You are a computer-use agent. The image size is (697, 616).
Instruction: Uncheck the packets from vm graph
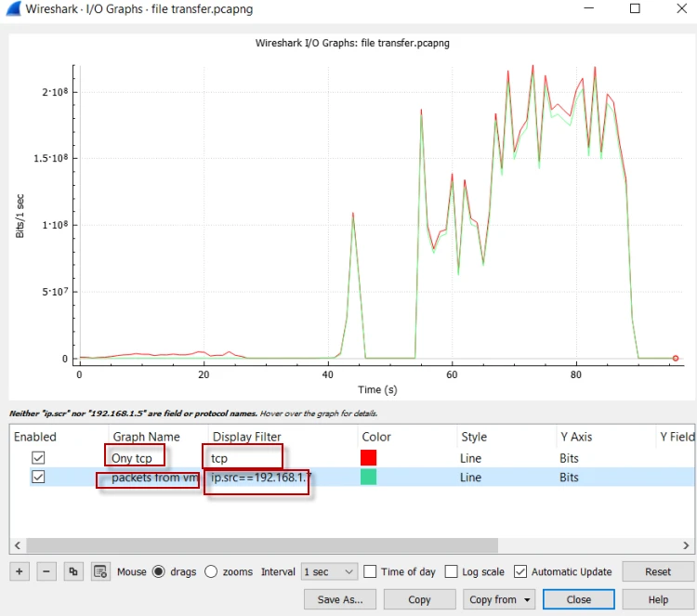(38, 477)
